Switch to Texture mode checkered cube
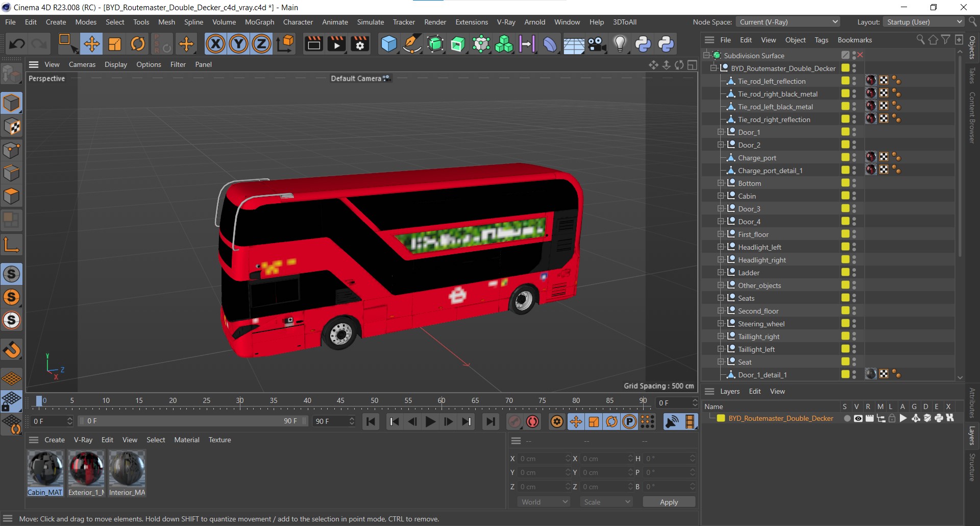Screen dimensions: 980x526 (x=12, y=127)
